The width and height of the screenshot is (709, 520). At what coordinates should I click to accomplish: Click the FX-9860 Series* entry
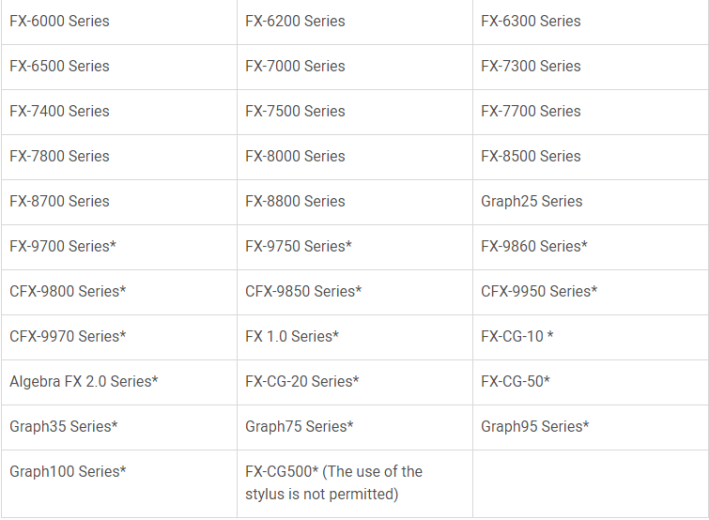pyautogui.click(x=534, y=246)
